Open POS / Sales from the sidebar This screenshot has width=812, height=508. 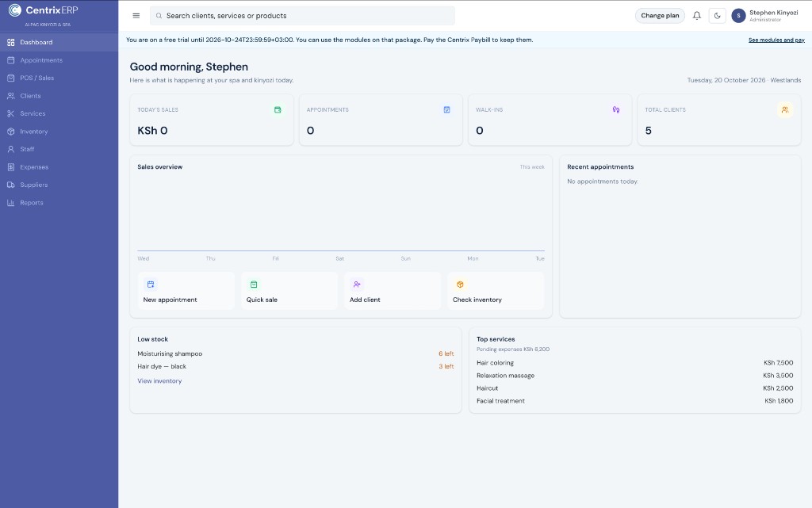[59, 78]
